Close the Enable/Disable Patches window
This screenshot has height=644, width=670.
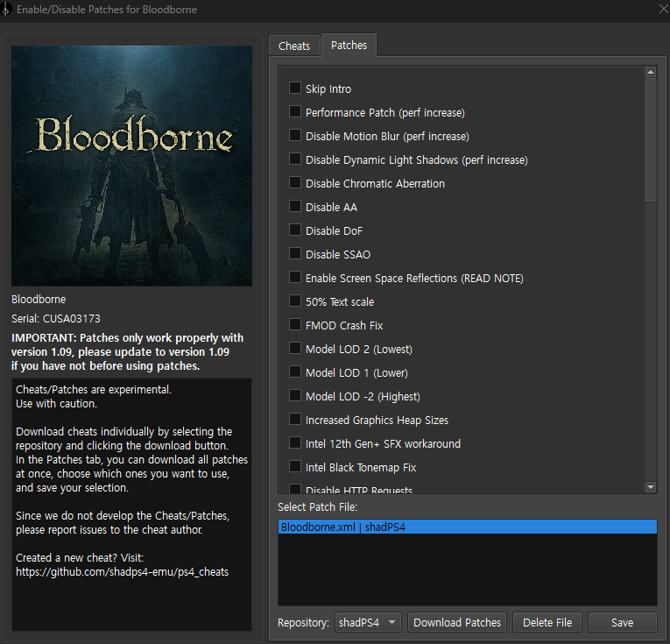(663, 9)
